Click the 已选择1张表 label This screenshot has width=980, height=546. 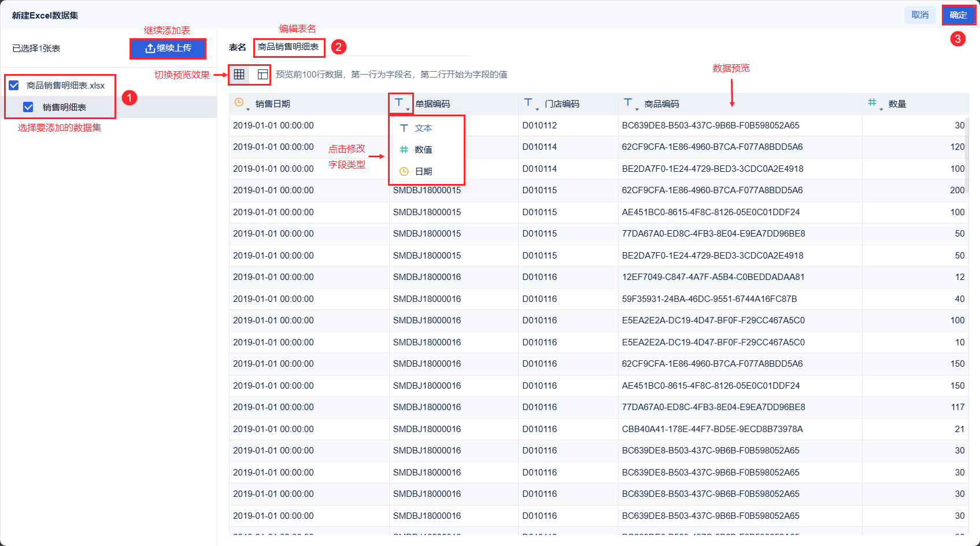(36, 49)
